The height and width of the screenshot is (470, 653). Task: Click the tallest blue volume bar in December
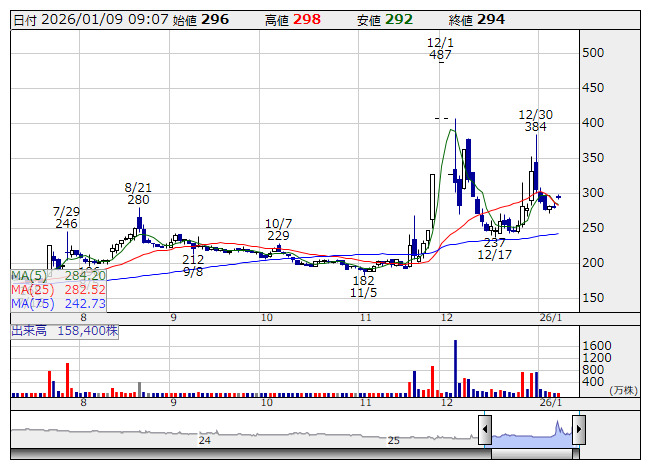(x=455, y=368)
